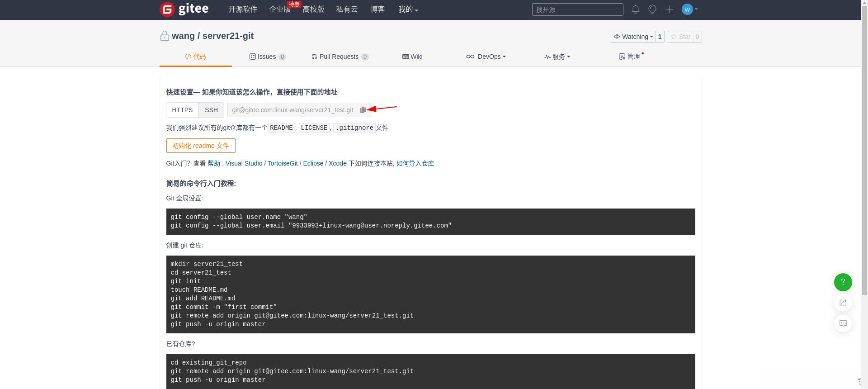Open the feedback chat floating icon
The height and width of the screenshot is (389, 868).
(x=843, y=323)
